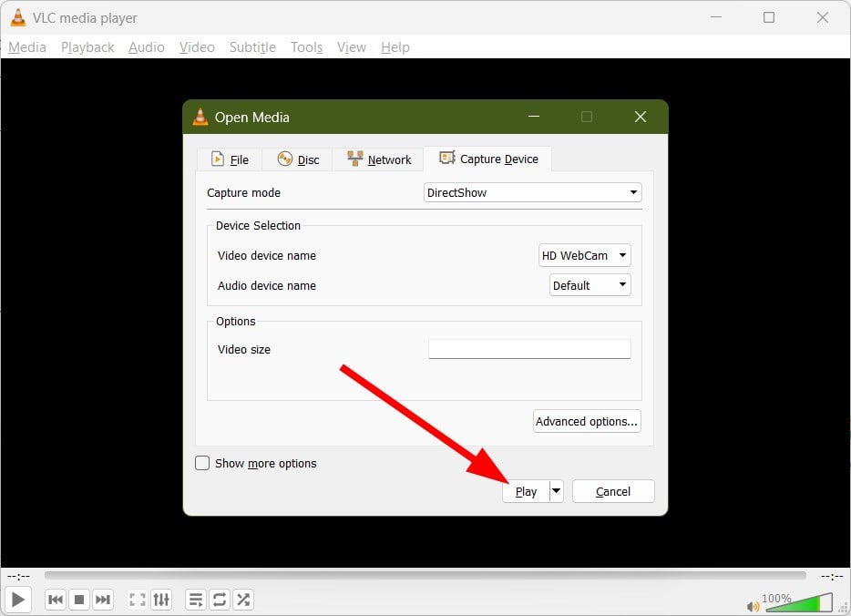Select the Capture Device tab
Screen dimensions: 851x616
pos(488,159)
